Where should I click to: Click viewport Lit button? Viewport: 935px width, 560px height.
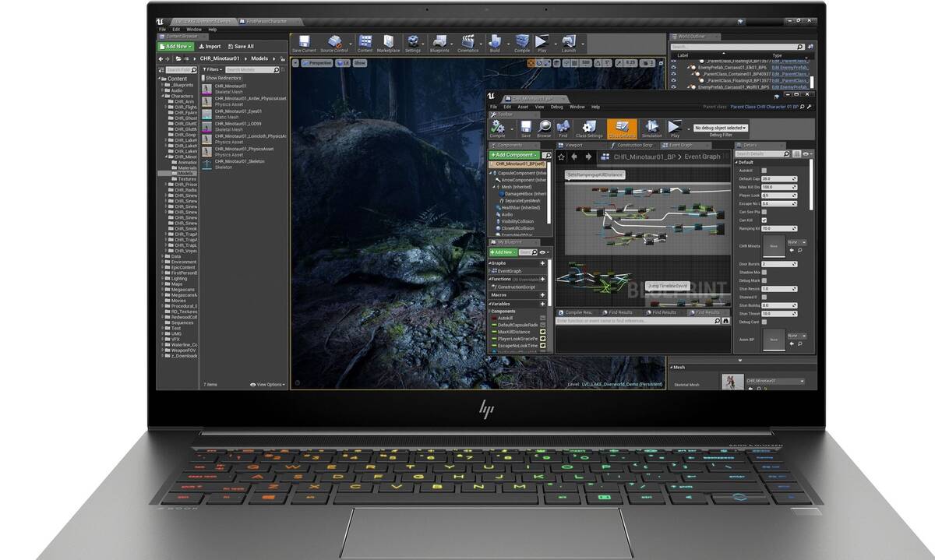(343, 63)
